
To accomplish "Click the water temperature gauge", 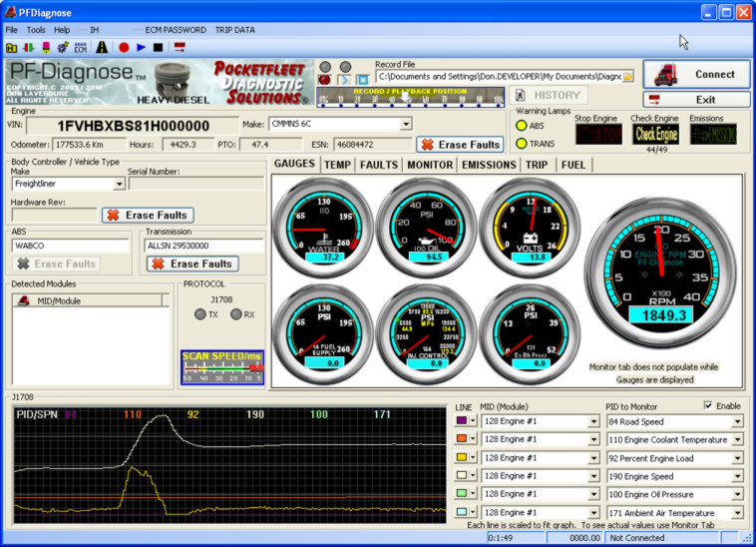I will coord(323,227).
